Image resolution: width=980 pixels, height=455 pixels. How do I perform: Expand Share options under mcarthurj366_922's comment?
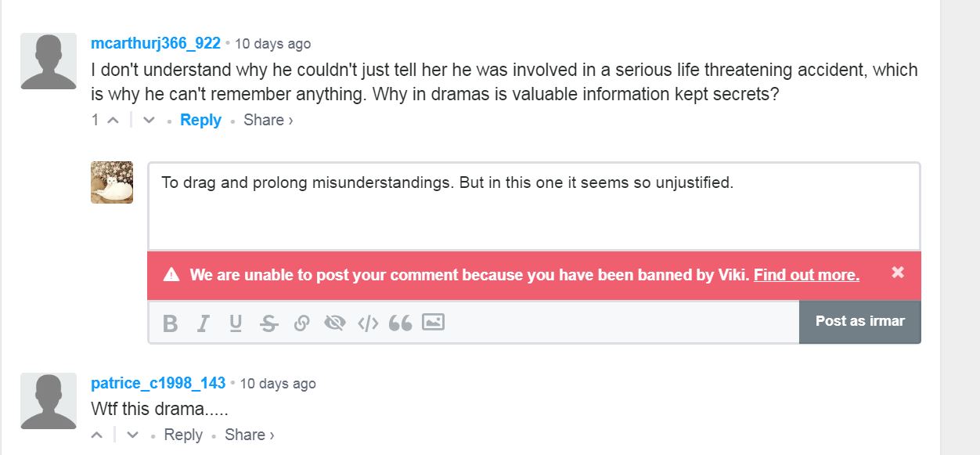pos(268,120)
